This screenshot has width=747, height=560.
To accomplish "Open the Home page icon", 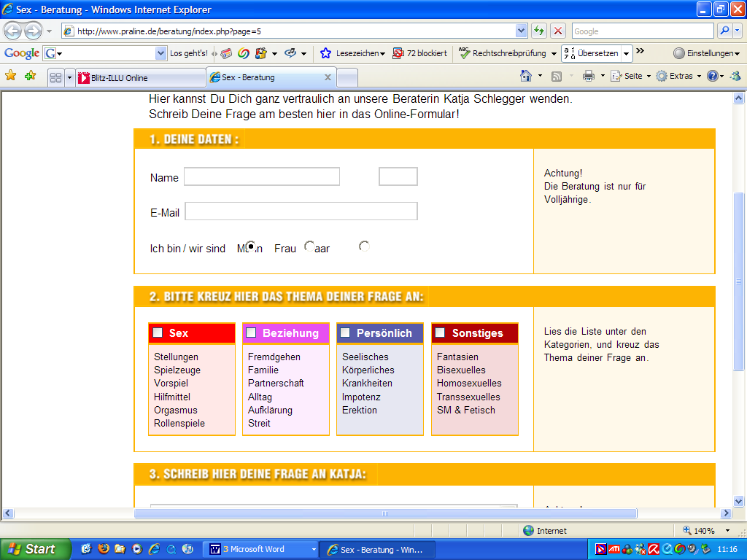I will pyautogui.click(x=526, y=76).
